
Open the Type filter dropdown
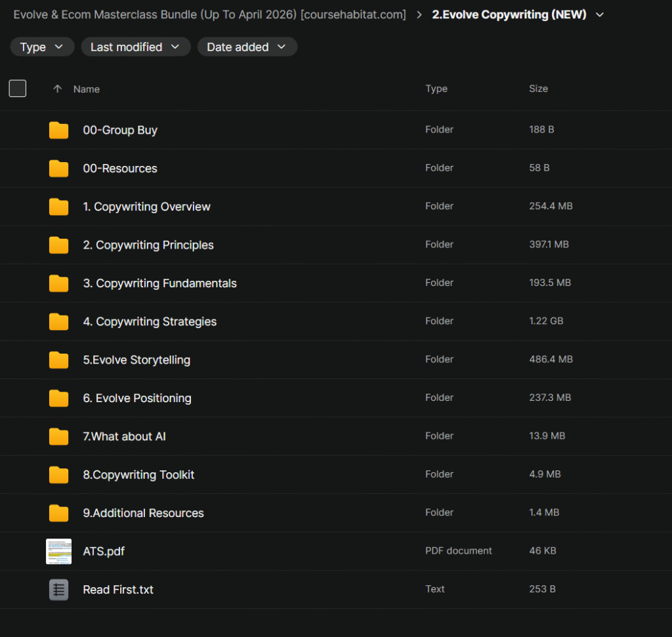(42, 47)
